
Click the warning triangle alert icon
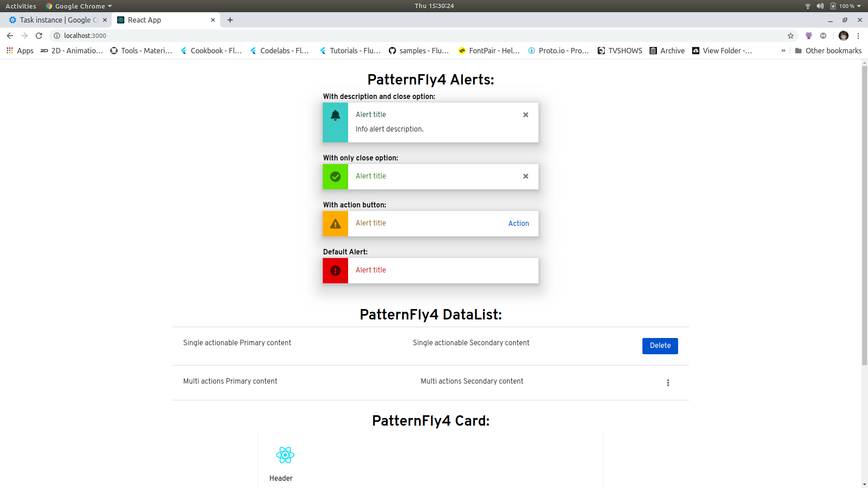click(x=335, y=224)
